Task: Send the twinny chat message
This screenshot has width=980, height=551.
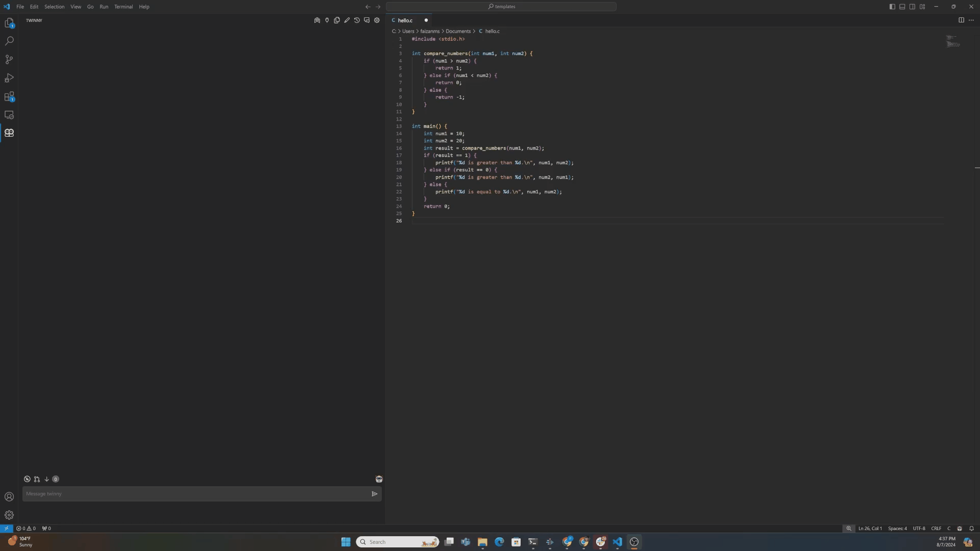Action: click(375, 494)
